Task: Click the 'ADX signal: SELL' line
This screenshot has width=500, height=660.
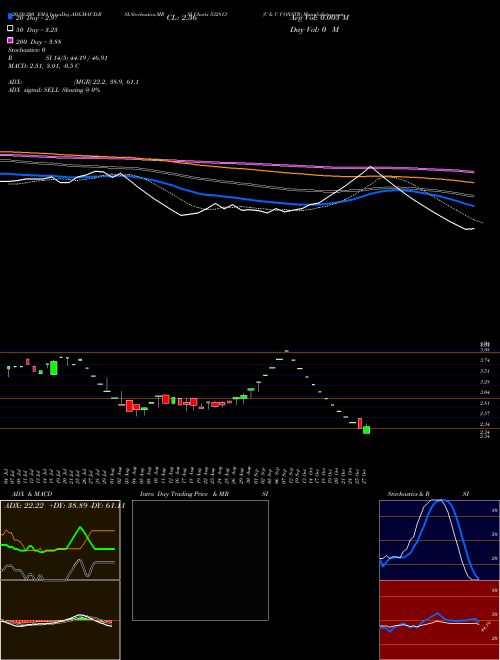Action: (34, 90)
